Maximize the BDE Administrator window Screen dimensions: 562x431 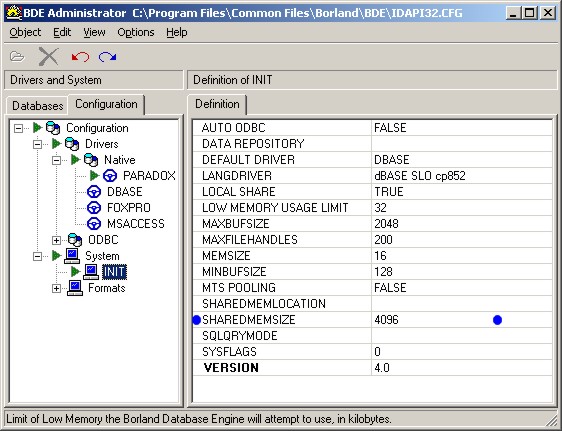tap(529, 13)
